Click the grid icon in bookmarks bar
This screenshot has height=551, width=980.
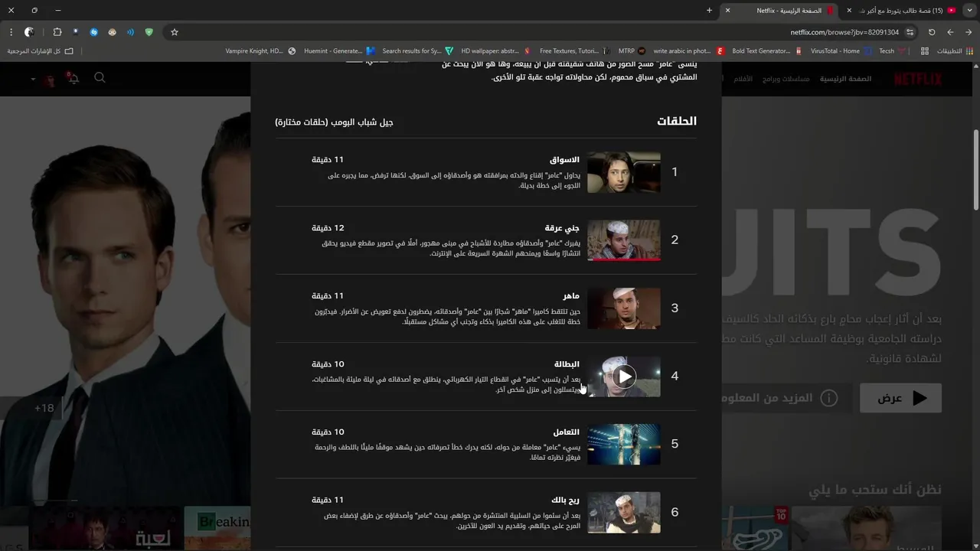(x=925, y=51)
